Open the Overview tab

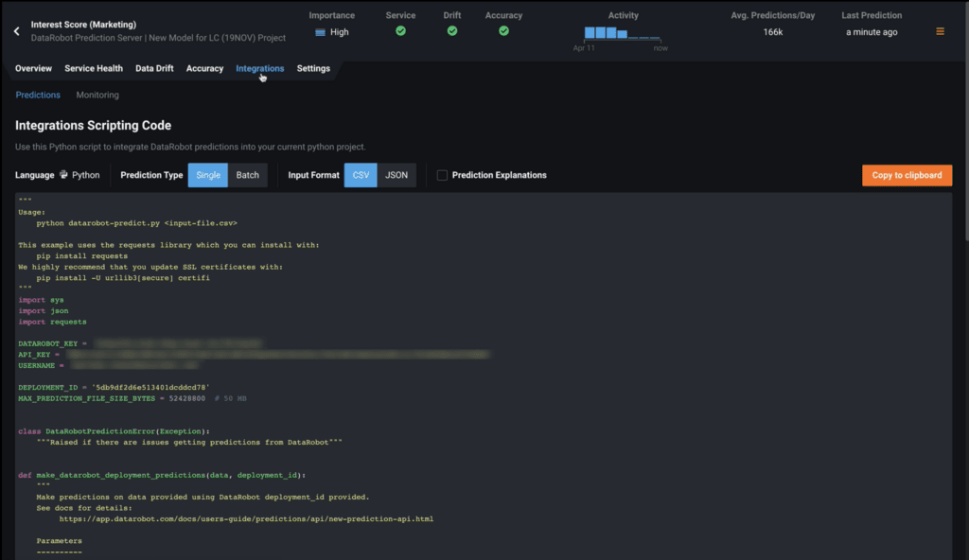(x=33, y=69)
